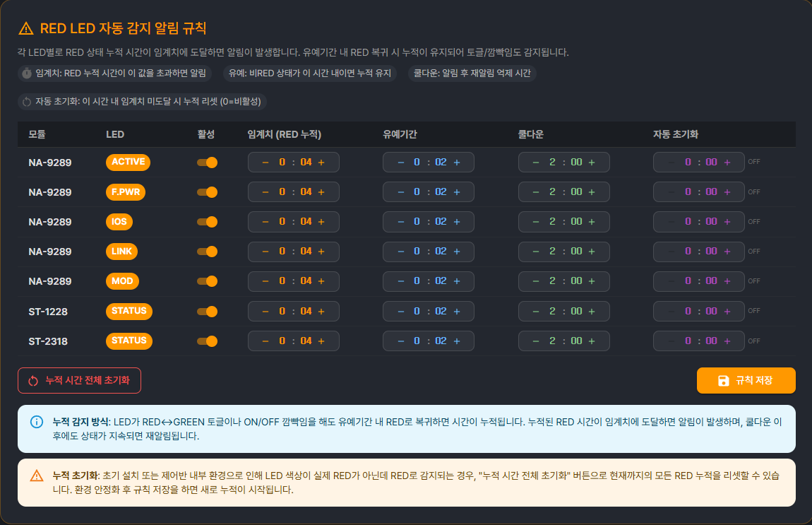Click the LED column header

pyautogui.click(x=115, y=134)
